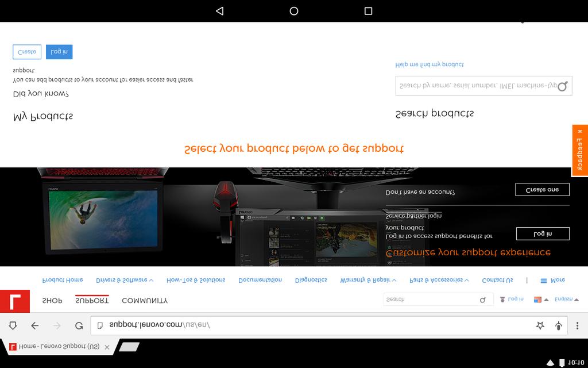
Task: Reload the page with the refresh icon
Action: click(x=79, y=325)
